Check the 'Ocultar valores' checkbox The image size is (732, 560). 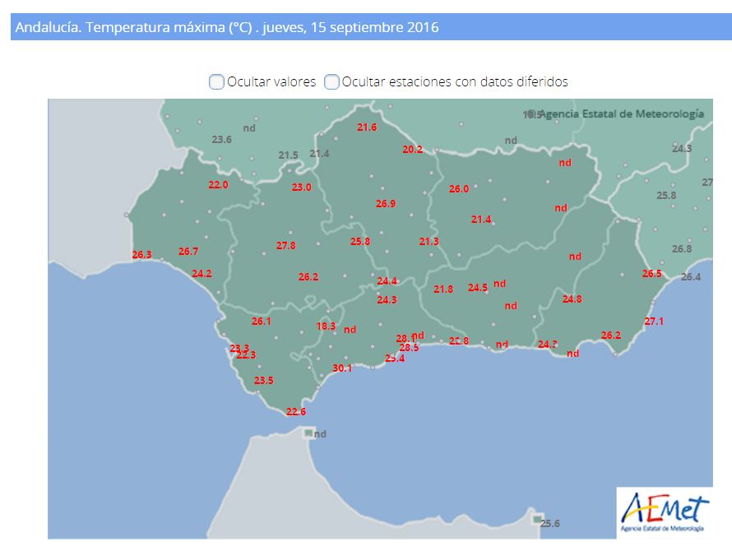tap(216, 81)
